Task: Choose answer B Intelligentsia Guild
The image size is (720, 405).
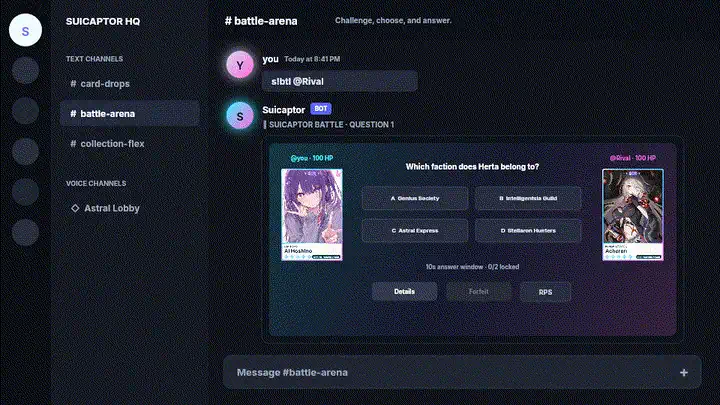Action: pos(528,198)
